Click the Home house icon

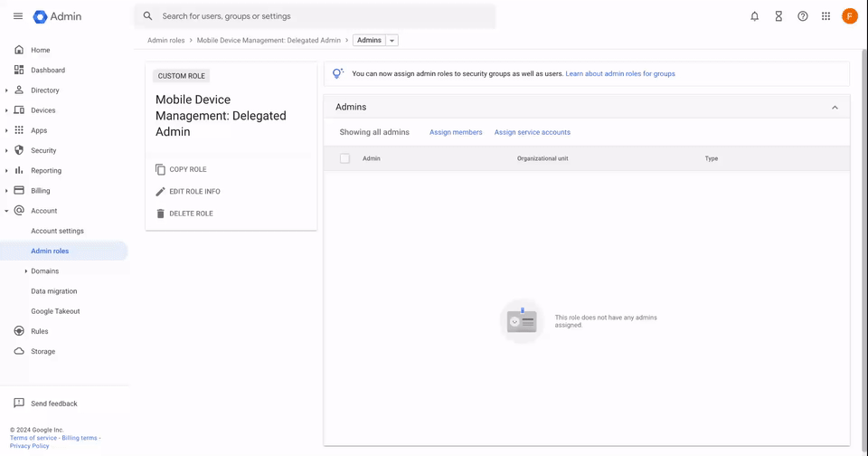click(19, 50)
